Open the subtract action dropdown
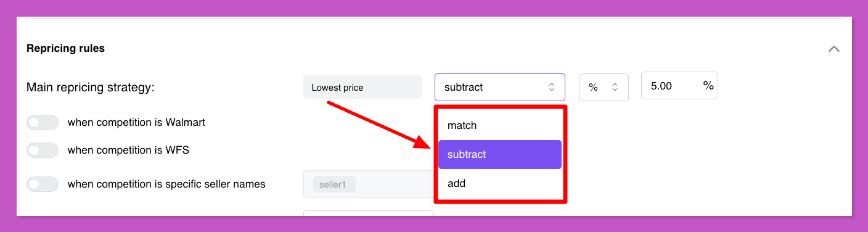The width and height of the screenshot is (868, 232). pos(500,87)
